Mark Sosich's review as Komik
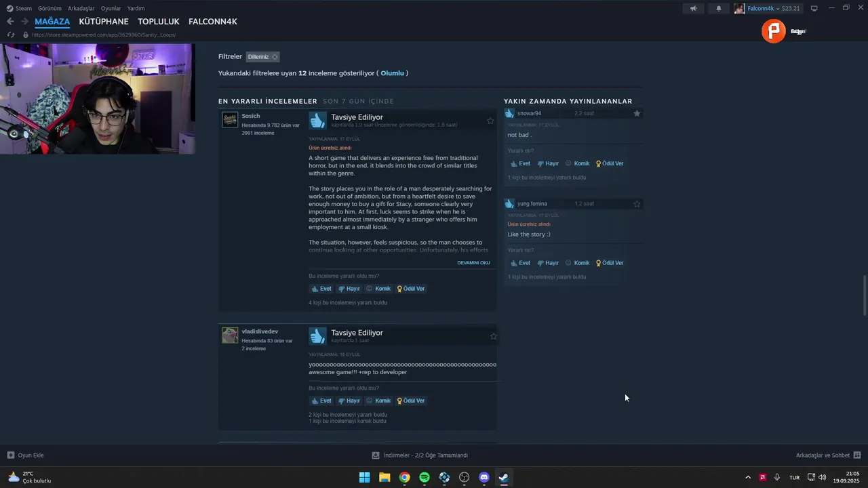The width and height of the screenshot is (868, 488). pyautogui.click(x=378, y=289)
